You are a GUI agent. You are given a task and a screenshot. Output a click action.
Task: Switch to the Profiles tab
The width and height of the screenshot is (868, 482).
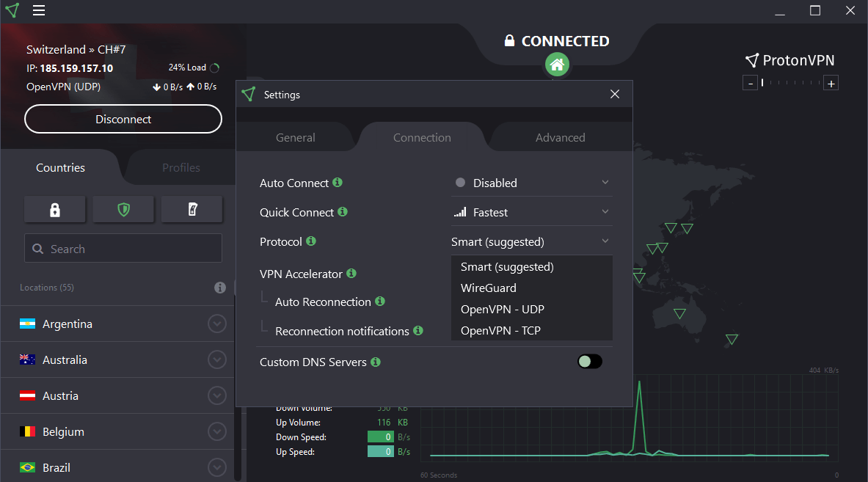180,168
